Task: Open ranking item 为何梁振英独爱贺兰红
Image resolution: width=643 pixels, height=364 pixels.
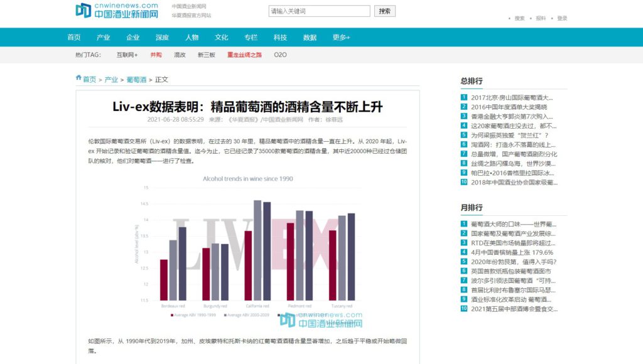Action: (x=510, y=136)
